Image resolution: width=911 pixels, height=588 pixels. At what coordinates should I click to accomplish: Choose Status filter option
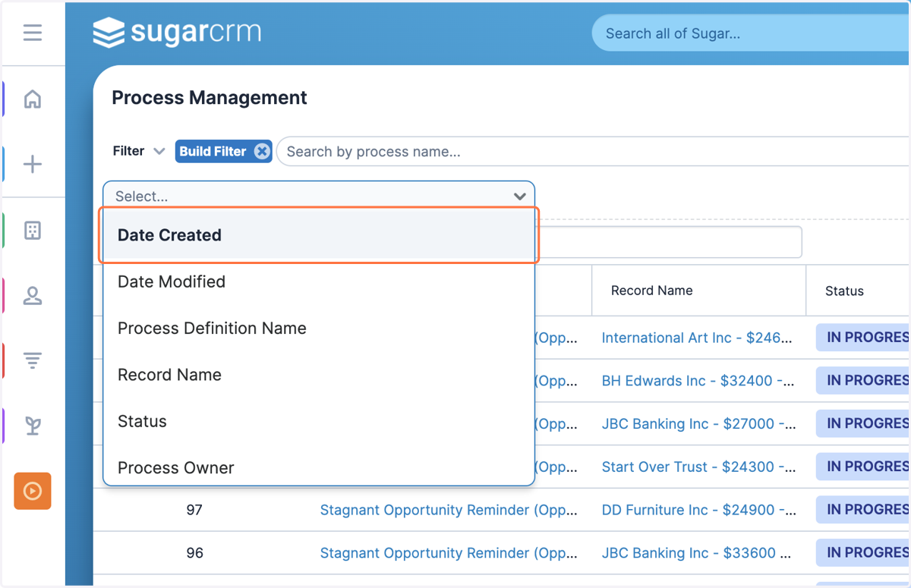tap(319, 421)
